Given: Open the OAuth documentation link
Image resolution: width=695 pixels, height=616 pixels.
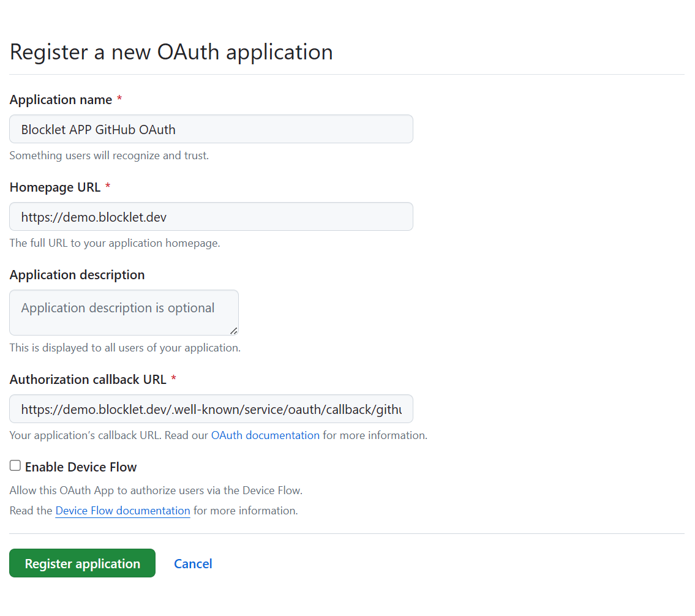Looking at the screenshot, I should click(265, 435).
